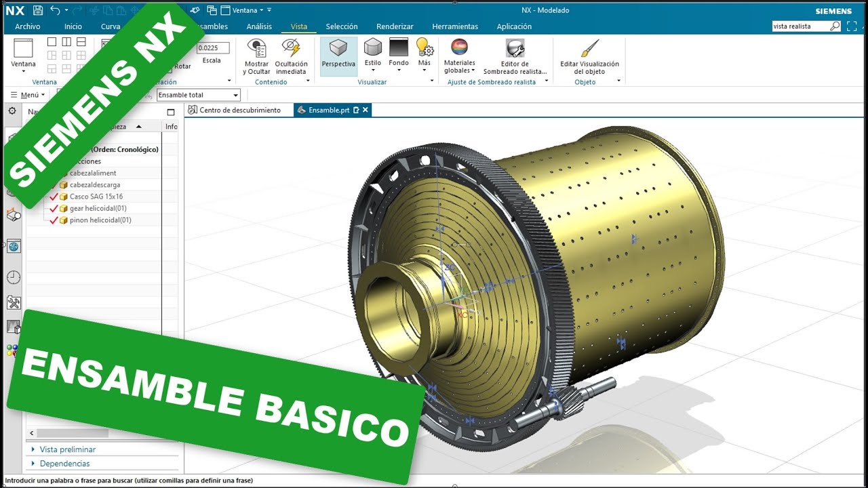Viewport: 868px width, 488px height.
Task: Click the Escala value field 0.0225
Action: [x=213, y=48]
